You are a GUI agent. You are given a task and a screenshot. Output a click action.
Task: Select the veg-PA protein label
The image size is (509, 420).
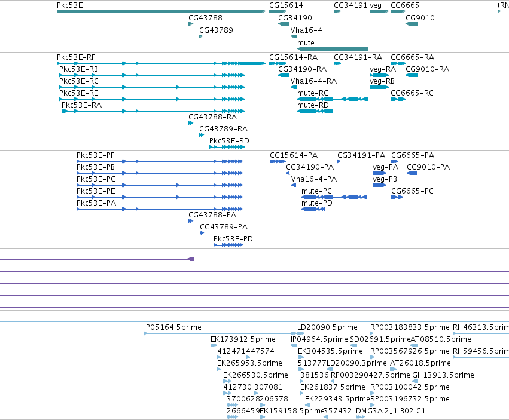385,167
